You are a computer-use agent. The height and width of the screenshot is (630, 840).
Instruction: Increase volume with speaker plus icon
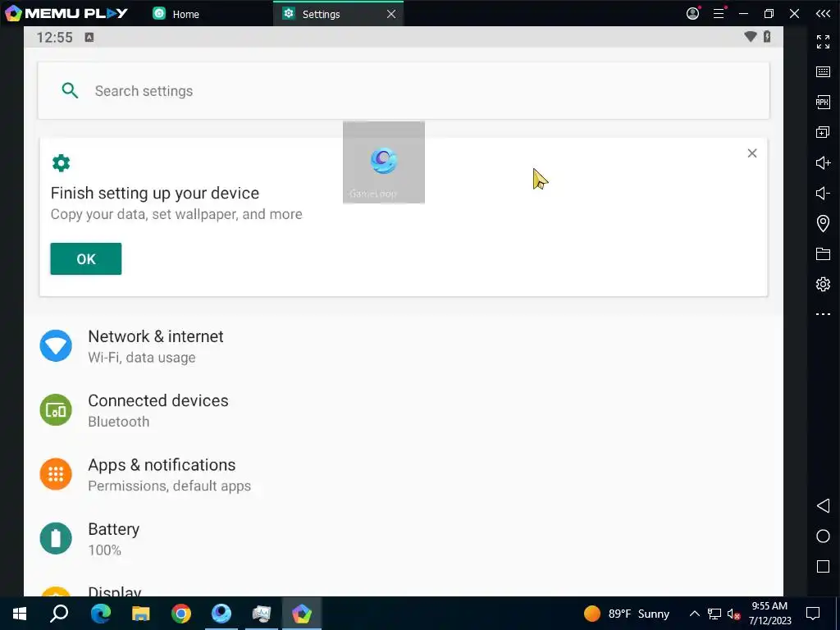(823, 162)
